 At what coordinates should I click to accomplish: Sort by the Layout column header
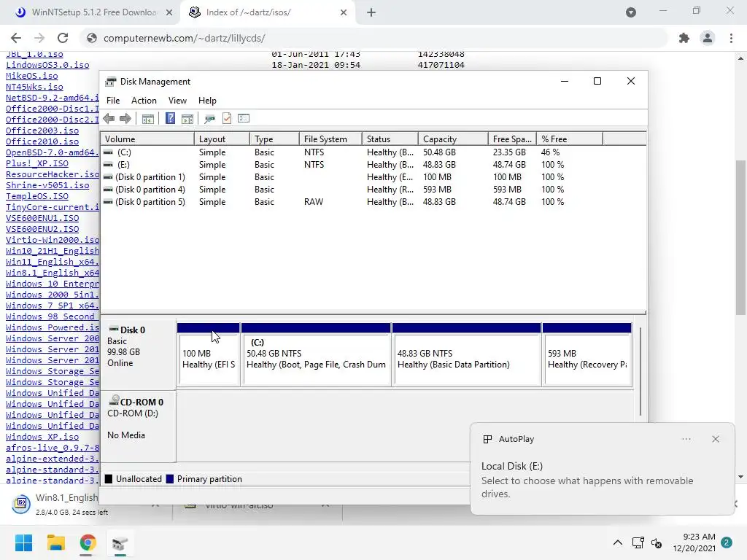pos(222,139)
